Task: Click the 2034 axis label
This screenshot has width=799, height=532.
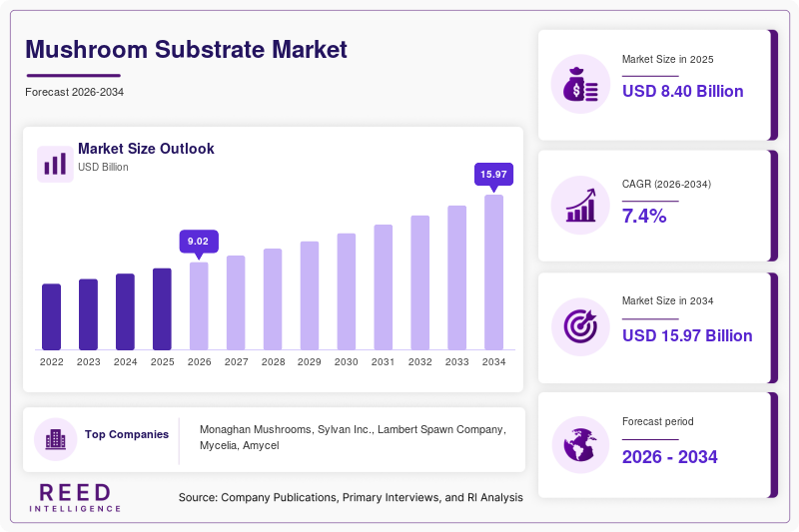Action: coord(493,362)
